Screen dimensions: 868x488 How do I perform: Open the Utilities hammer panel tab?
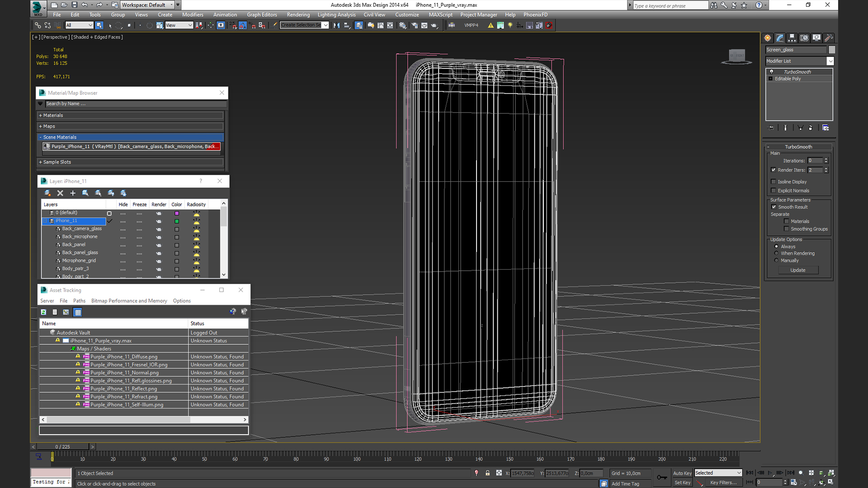(x=829, y=38)
